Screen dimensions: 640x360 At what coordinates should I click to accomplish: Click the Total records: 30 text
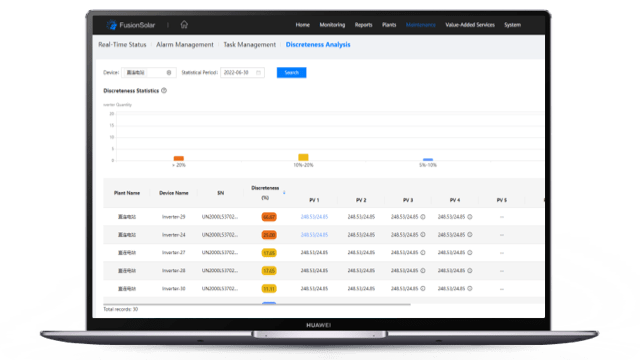(x=120, y=309)
